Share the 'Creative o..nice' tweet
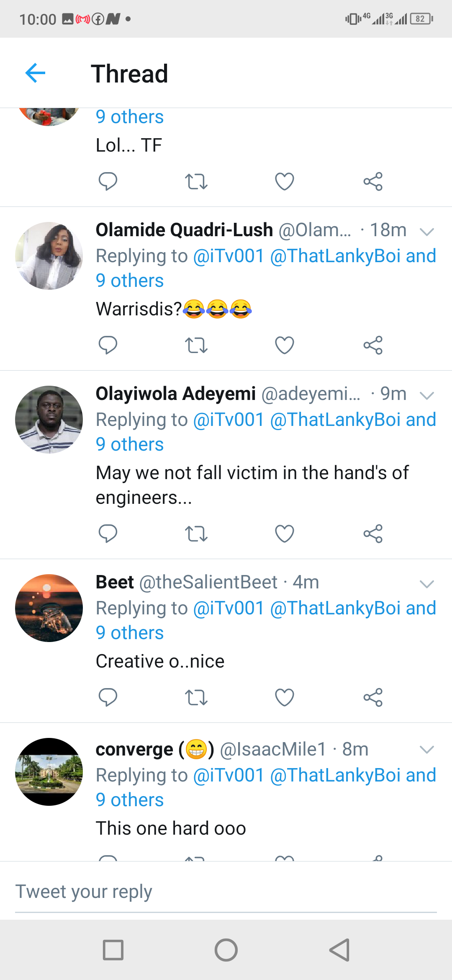The image size is (452, 980). point(373,697)
